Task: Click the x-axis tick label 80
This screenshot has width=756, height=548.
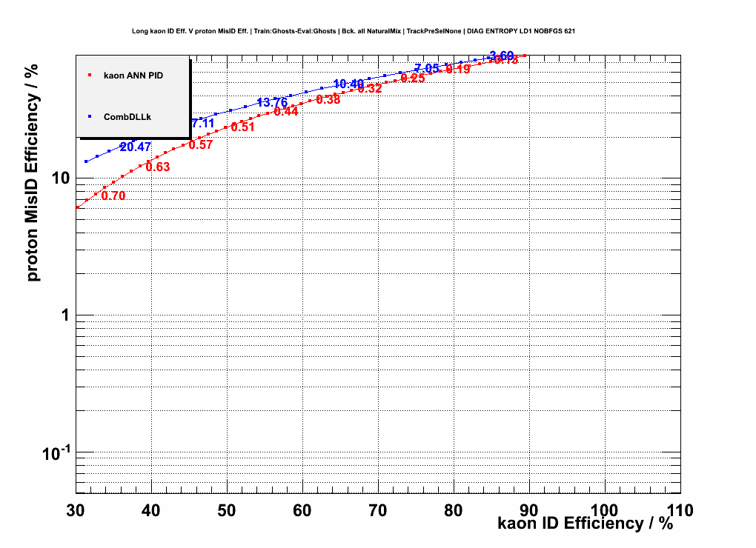Action: tap(454, 511)
